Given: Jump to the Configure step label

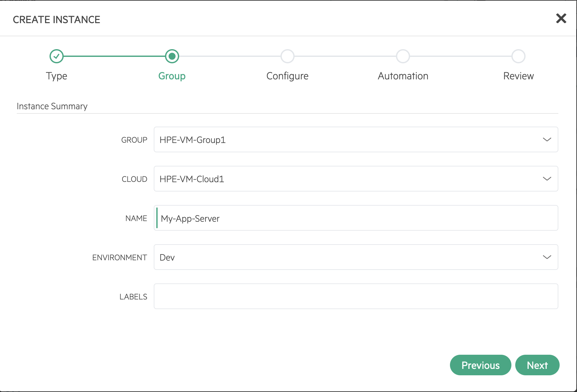Looking at the screenshot, I should click(x=288, y=76).
